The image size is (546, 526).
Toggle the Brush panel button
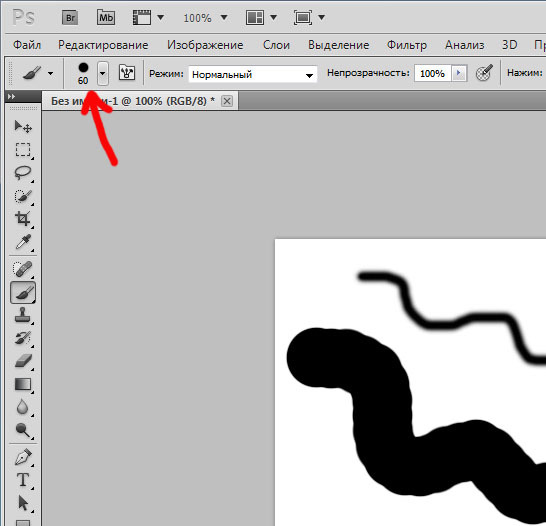coord(127,73)
